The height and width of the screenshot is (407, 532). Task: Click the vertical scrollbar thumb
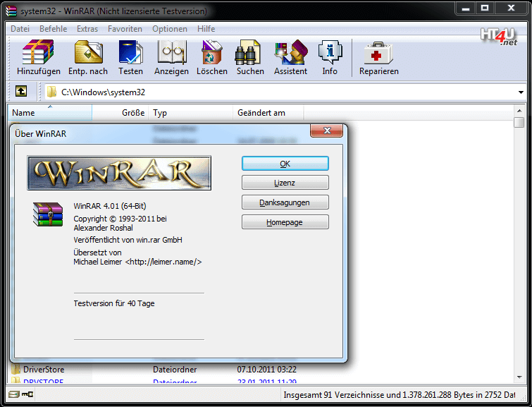click(519, 122)
